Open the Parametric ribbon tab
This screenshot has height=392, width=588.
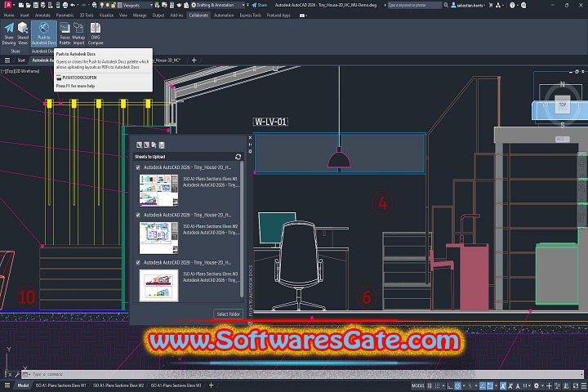pos(65,16)
